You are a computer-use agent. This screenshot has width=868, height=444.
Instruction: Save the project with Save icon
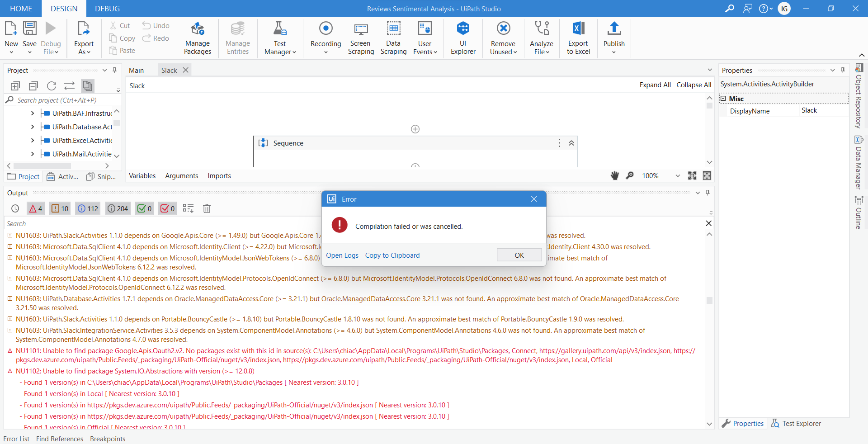pos(29,29)
